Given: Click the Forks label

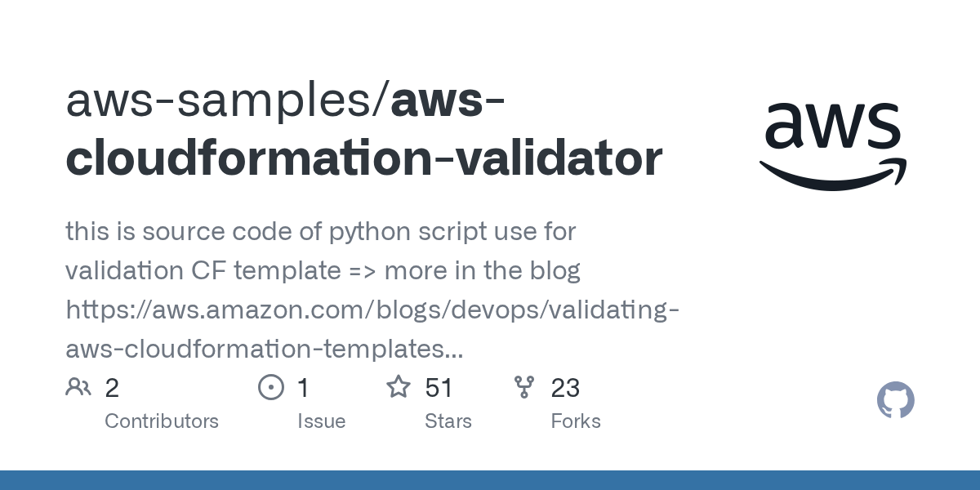Looking at the screenshot, I should coord(576,421).
